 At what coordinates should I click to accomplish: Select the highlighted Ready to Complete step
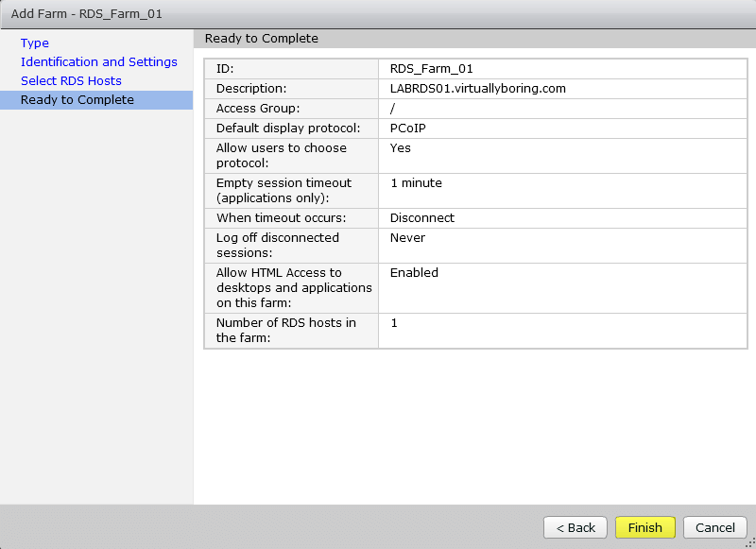click(x=70, y=99)
